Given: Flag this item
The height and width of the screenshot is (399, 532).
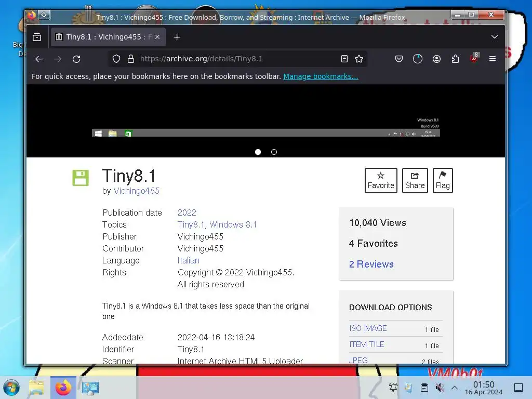Looking at the screenshot, I should 443,180.
